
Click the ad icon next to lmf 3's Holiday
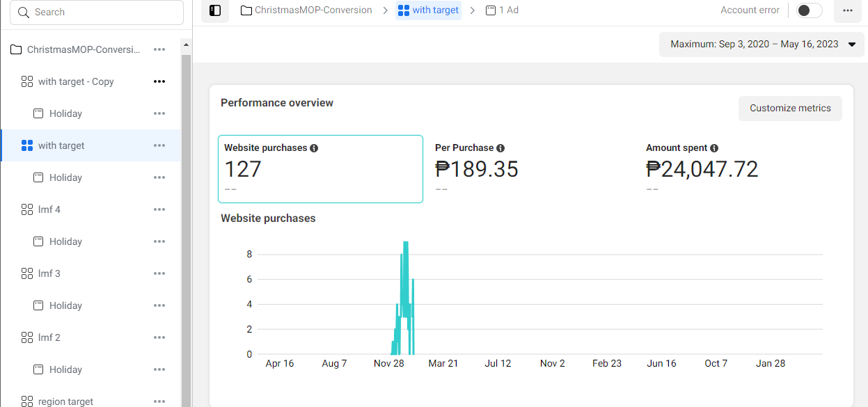[x=39, y=305]
